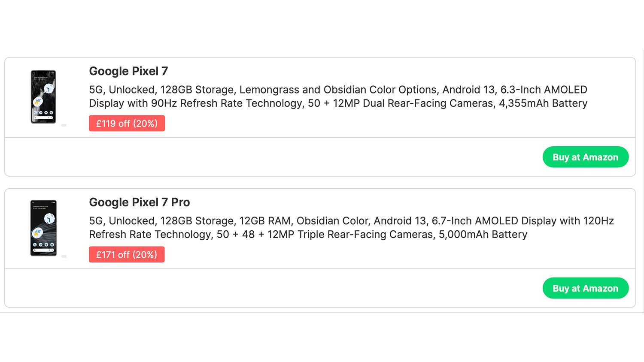Click the divider line in the Pixel 7 Pro card

320,269
